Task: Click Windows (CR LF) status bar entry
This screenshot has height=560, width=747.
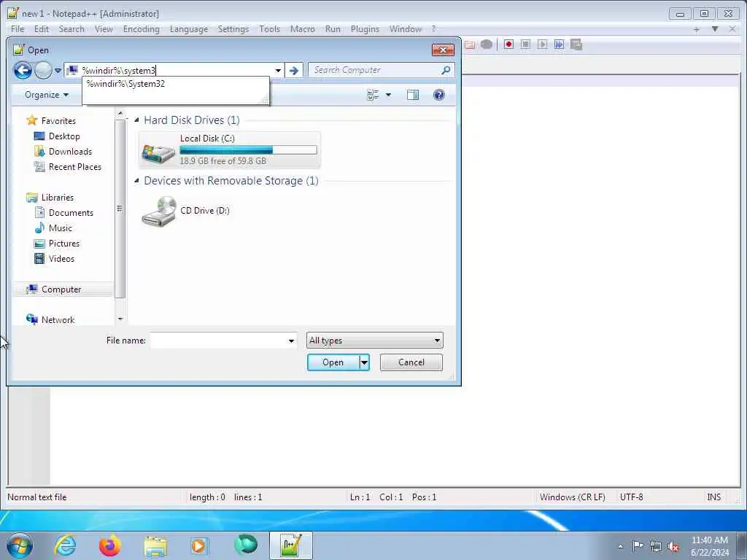Action: (572, 497)
